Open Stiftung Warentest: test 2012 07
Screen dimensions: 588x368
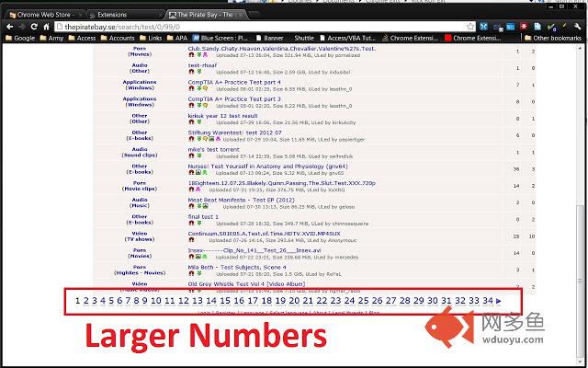(x=235, y=132)
